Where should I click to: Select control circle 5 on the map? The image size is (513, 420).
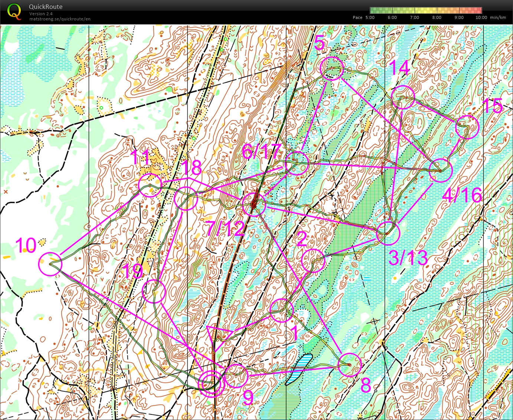click(331, 67)
